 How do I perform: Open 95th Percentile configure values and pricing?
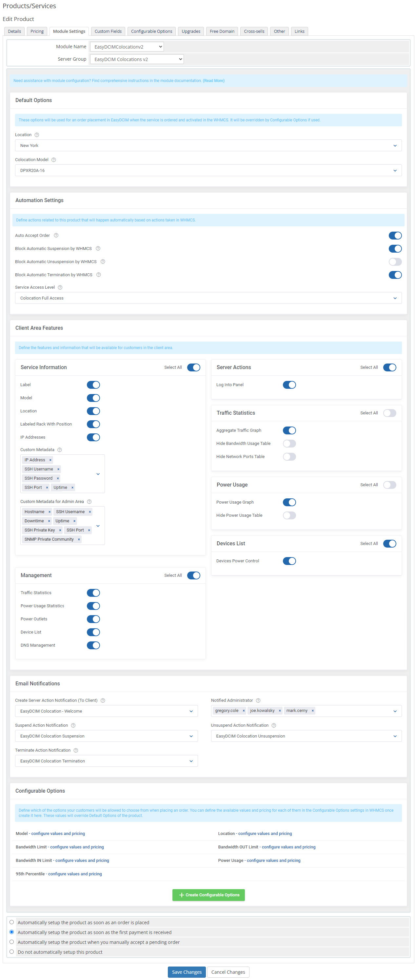75,874
